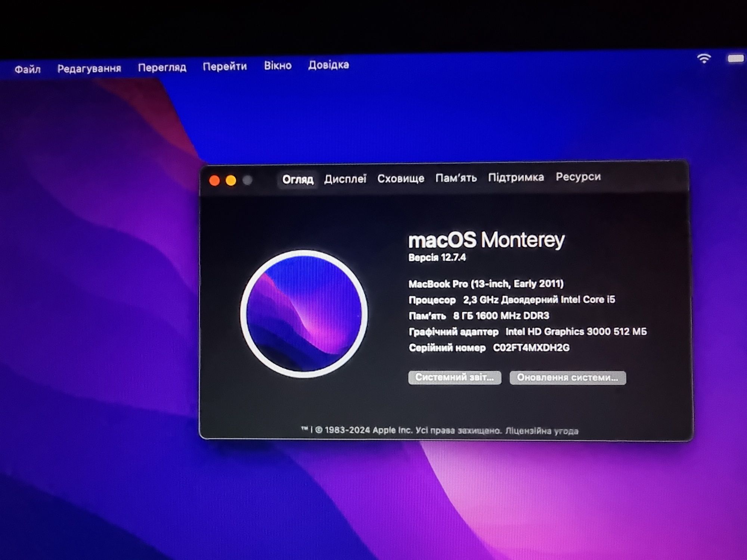Click the Оновлення системи button
This screenshot has height=560, width=747.
tap(568, 378)
